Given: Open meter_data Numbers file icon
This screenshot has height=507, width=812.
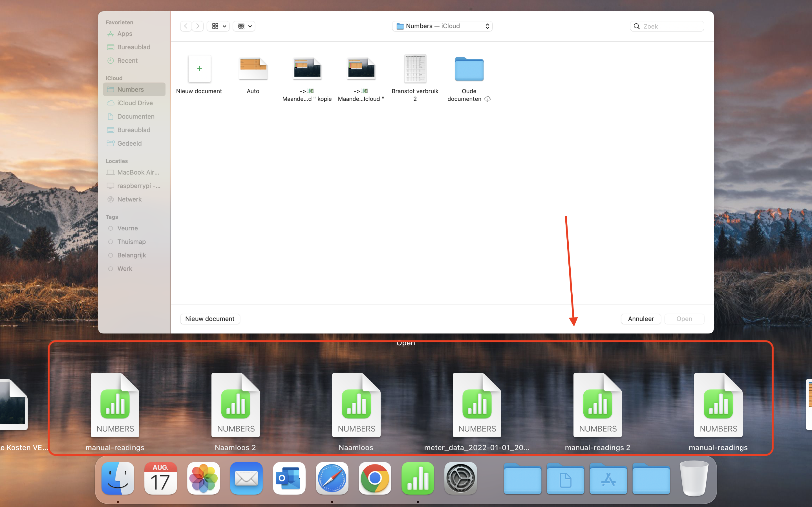Looking at the screenshot, I should pyautogui.click(x=477, y=405).
